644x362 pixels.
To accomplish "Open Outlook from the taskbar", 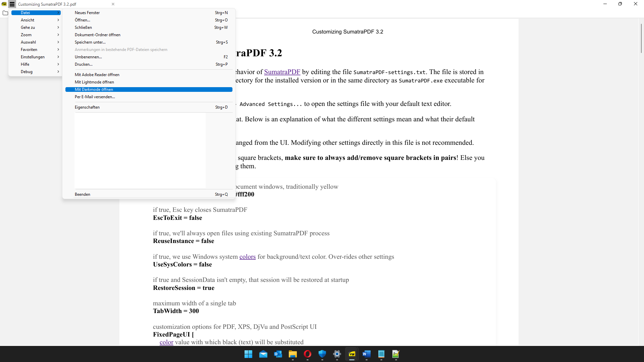I will [278, 354].
